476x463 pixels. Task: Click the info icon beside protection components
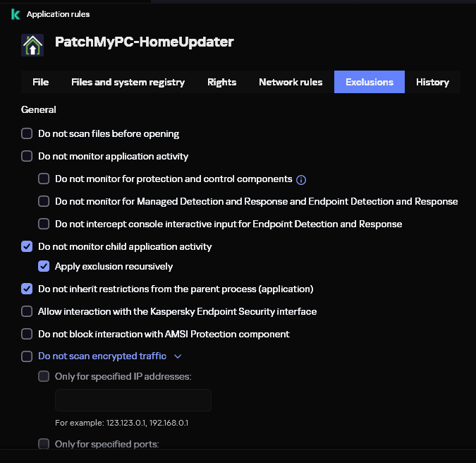coord(301,180)
